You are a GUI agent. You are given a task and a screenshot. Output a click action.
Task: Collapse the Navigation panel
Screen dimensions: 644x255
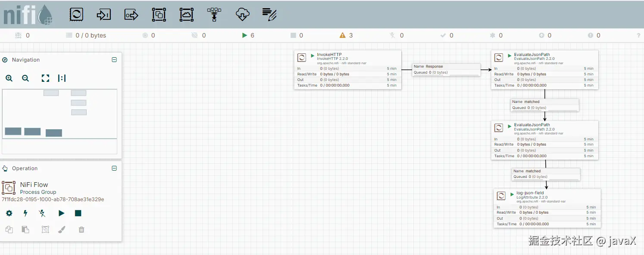point(114,60)
